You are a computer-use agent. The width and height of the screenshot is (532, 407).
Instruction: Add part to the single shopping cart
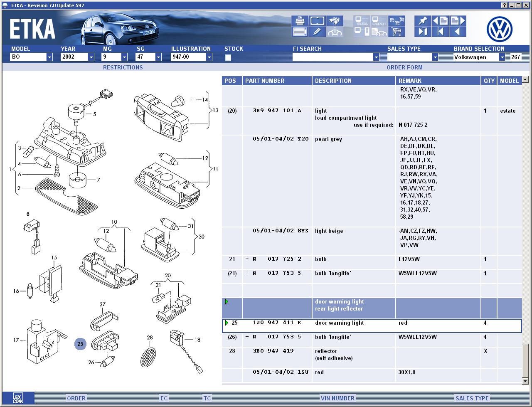(397, 32)
